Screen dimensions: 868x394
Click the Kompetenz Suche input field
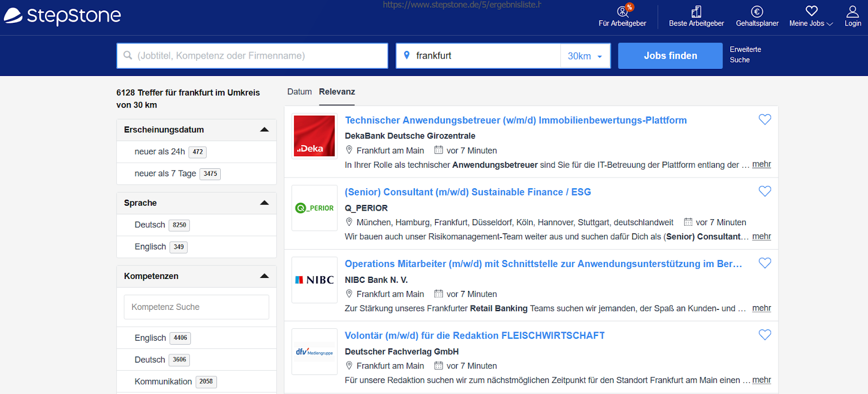click(196, 307)
